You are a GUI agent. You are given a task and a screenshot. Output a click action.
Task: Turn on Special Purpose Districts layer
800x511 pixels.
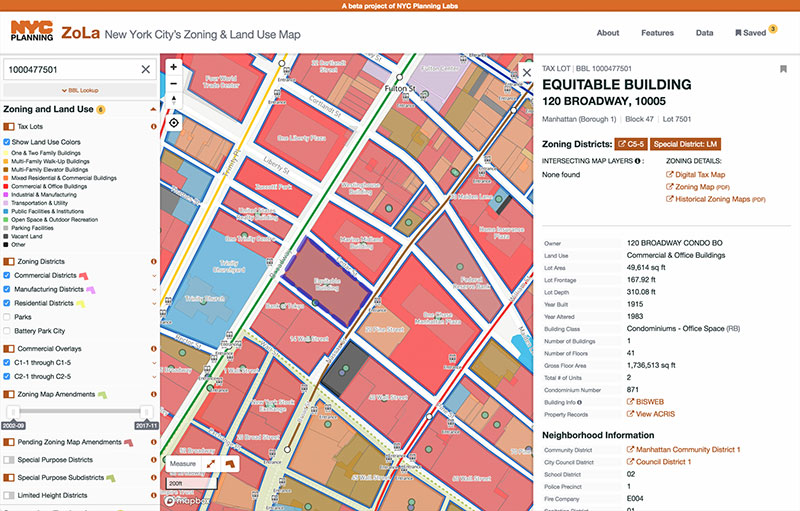pos(9,459)
